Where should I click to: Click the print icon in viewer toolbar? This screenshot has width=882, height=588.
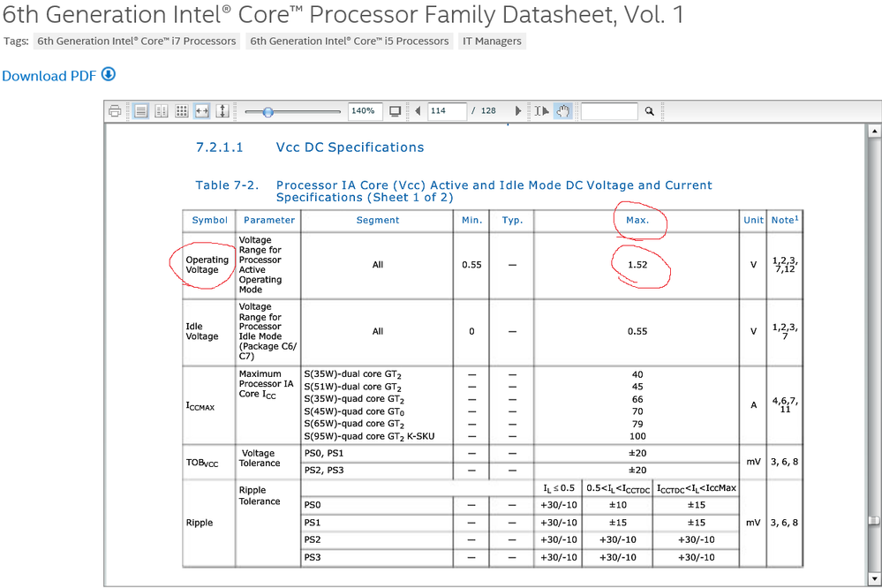115,111
